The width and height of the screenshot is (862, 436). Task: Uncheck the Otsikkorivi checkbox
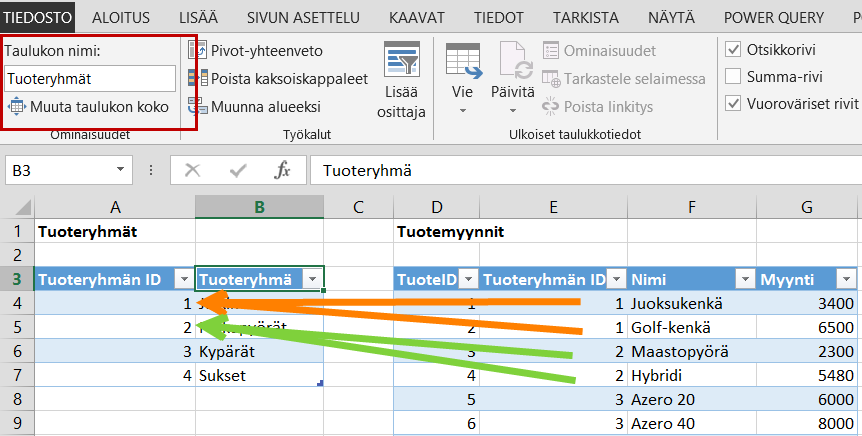733,50
